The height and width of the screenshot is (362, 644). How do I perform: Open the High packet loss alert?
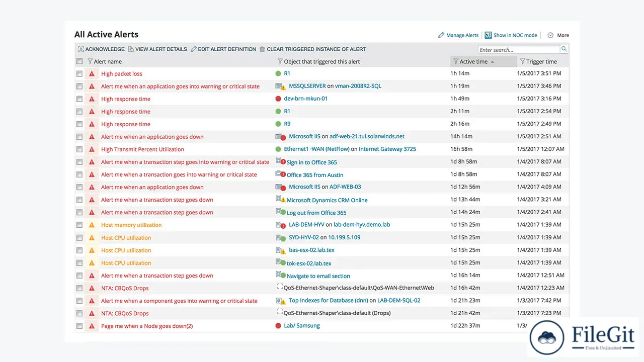[122, 74]
